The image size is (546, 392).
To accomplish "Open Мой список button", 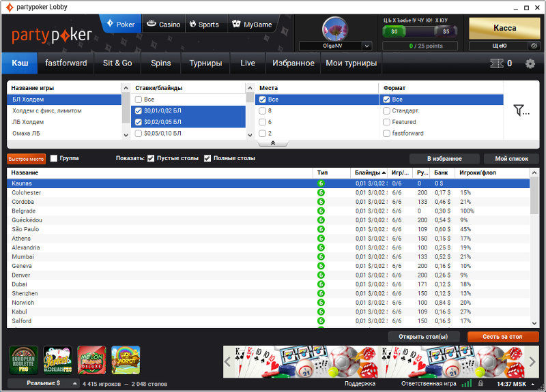I will pyautogui.click(x=511, y=159).
